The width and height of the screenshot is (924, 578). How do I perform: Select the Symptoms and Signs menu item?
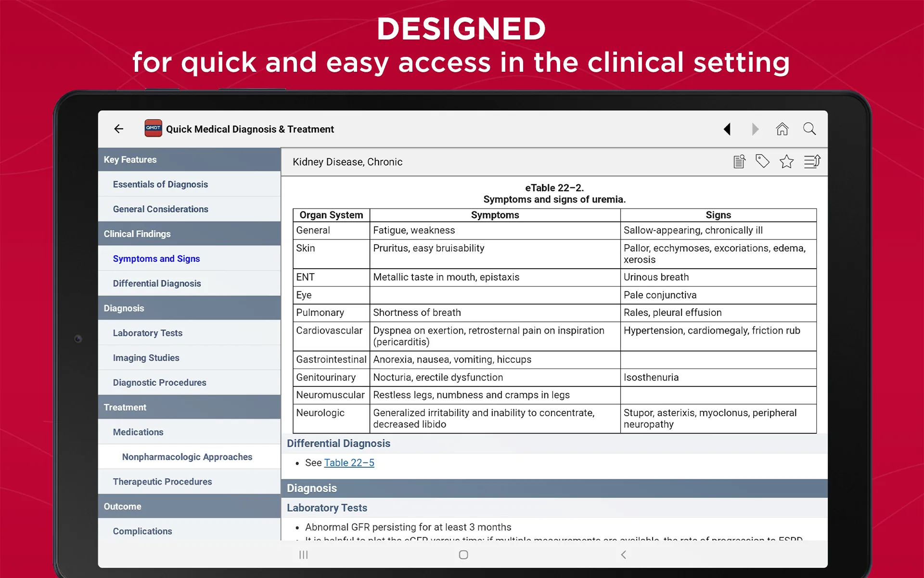[156, 258]
